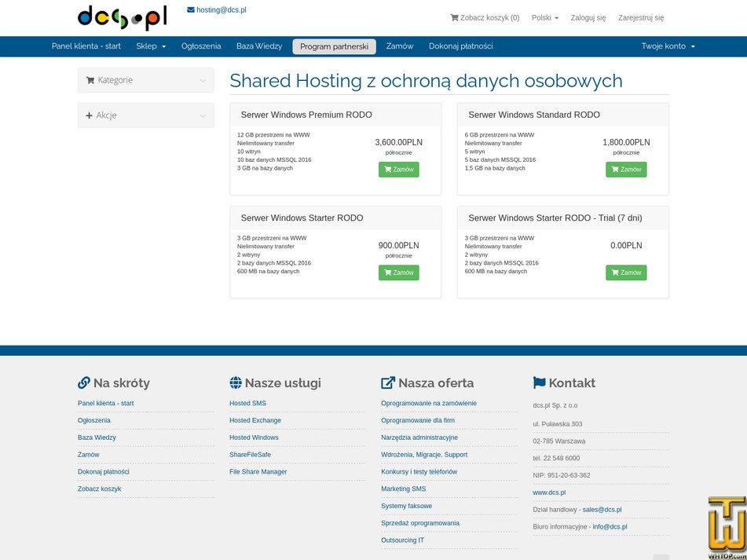Open Dokonaj płatności in the navbar
This screenshot has width=747, height=560.
[460, 46]
